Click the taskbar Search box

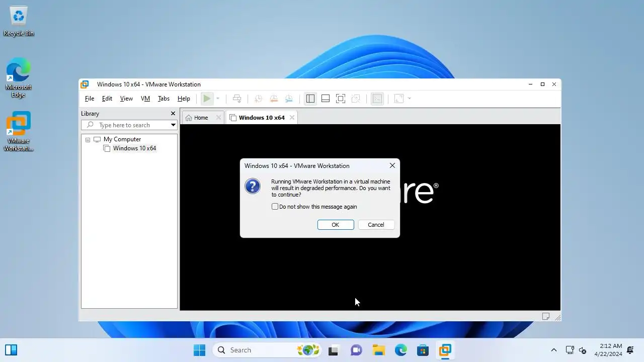point(267,350)
